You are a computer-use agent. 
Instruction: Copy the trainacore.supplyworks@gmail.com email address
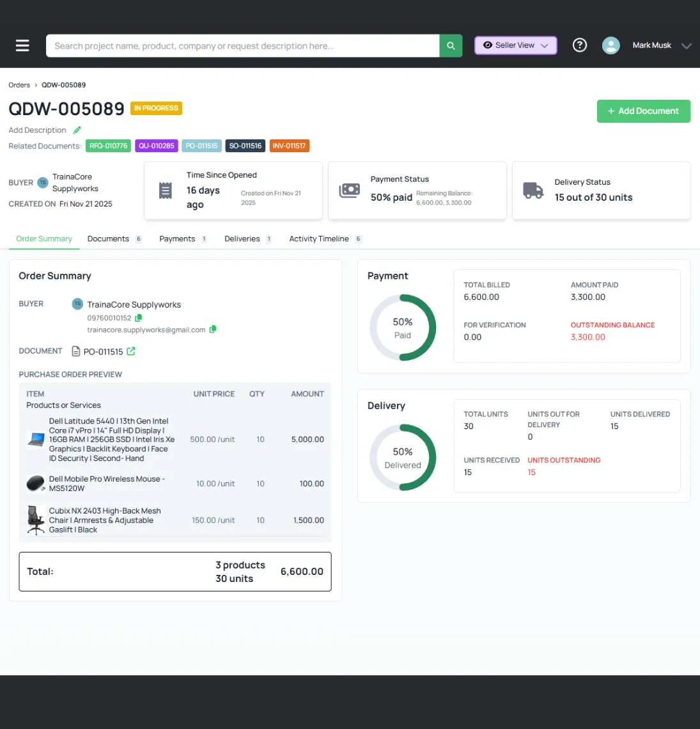click(x=213, y=329)
